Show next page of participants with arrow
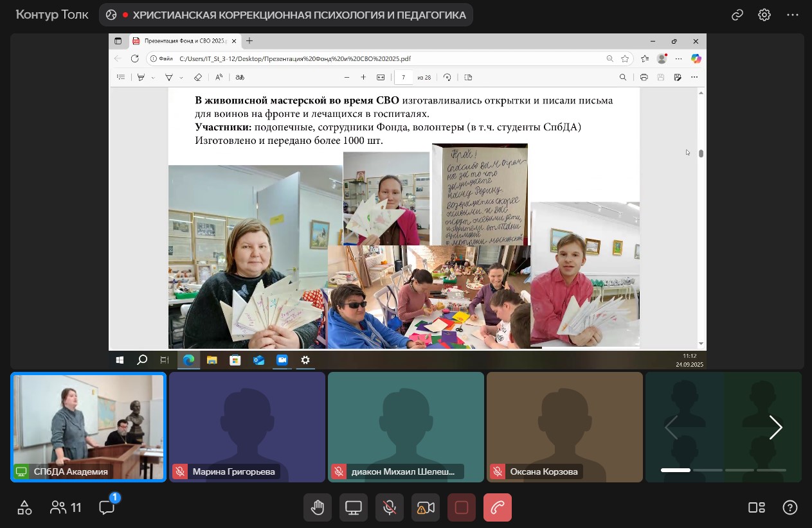The image size is (812, 528). click(x=775, y=427)
